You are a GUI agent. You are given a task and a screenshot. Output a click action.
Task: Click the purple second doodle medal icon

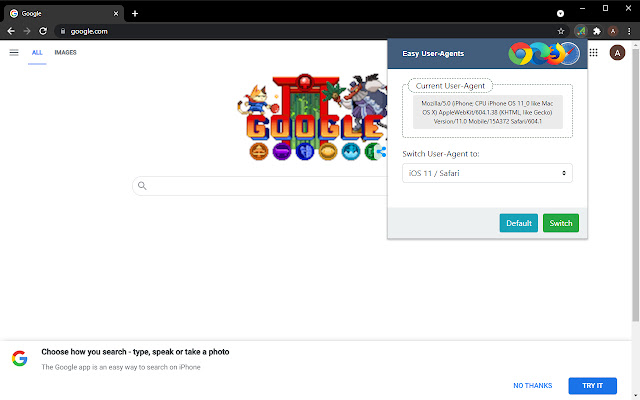[282, 151]
